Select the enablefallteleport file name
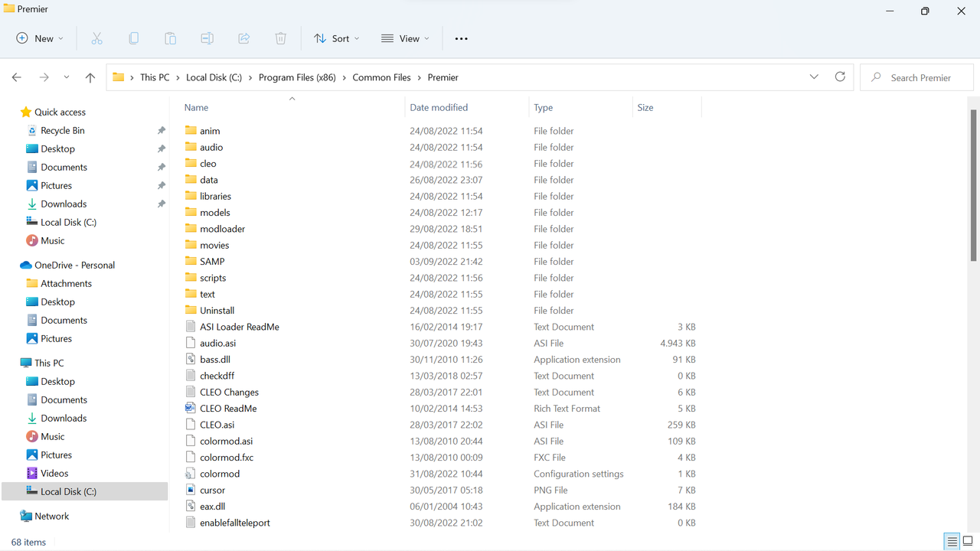Image resolution: width=980 pixels, height=551 pixels. click(x=235, y=523)
